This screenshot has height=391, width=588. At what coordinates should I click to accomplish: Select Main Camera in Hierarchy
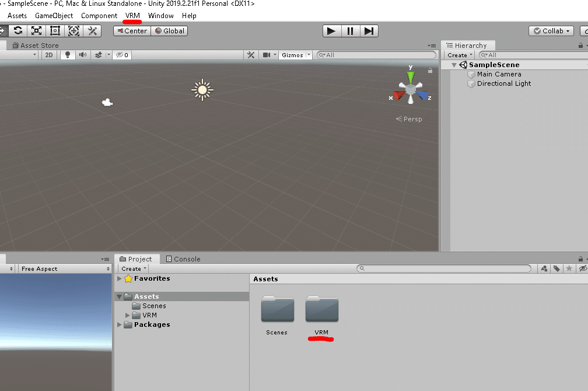(499, 74)
